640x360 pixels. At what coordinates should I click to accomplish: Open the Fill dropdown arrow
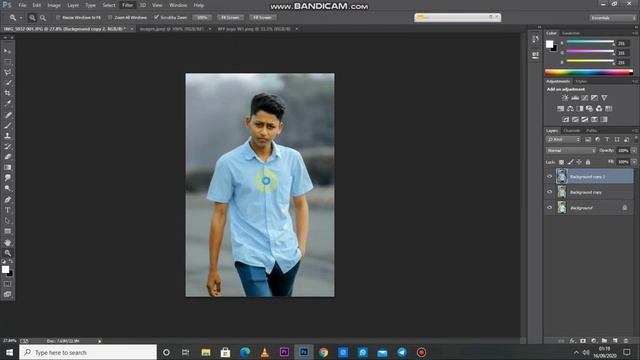coord(634,162)
